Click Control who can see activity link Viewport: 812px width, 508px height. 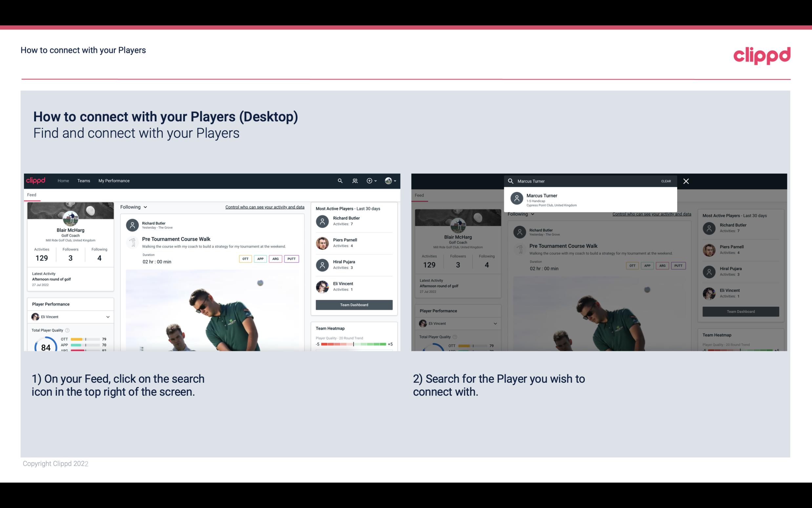[264, 207]
